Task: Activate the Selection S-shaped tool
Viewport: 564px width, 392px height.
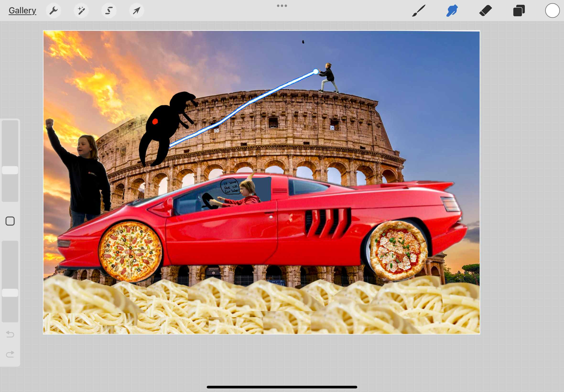Action: (x=109, y=11)
